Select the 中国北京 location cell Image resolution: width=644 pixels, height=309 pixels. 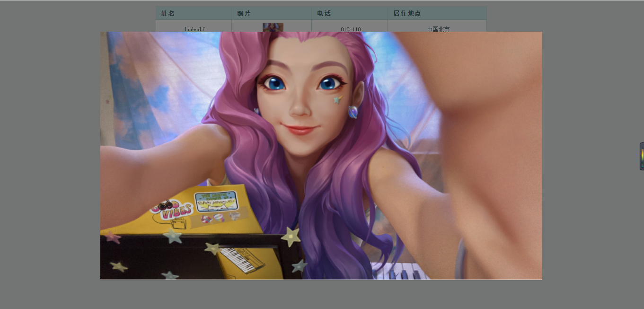tap(437, 26)
